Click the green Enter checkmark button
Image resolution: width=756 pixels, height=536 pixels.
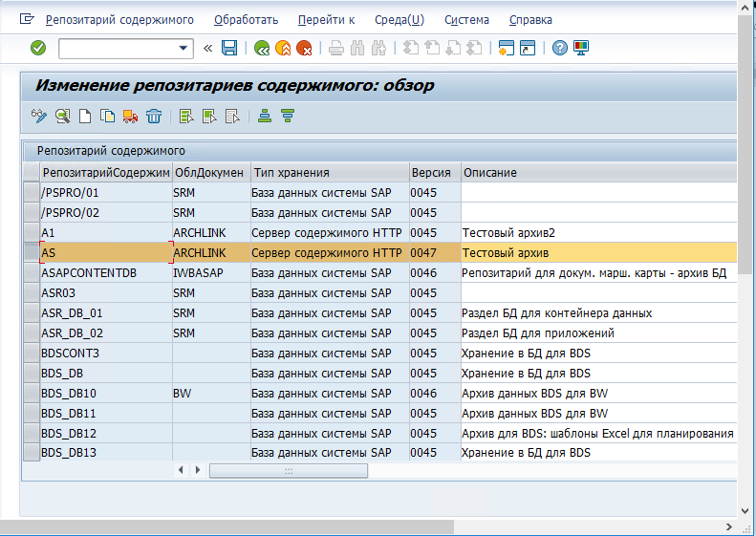38,48
